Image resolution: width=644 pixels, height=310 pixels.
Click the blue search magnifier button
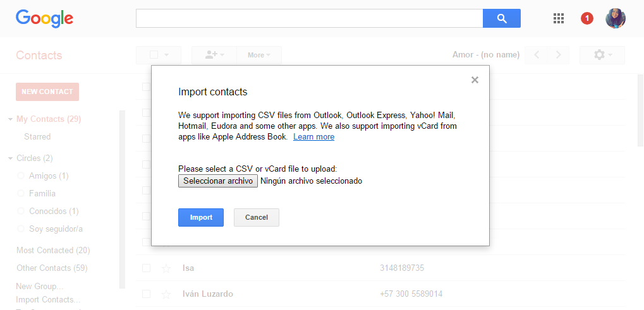tap(502, 19)
